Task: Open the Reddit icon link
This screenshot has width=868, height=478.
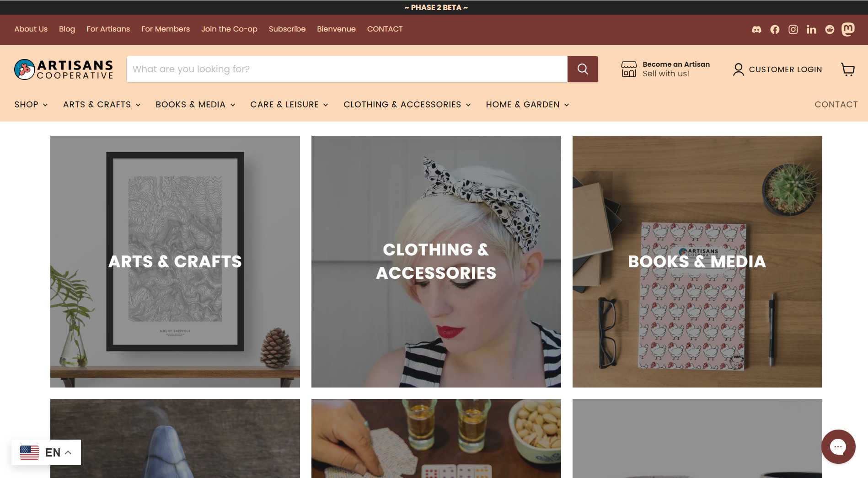Action: click(830, 30)
